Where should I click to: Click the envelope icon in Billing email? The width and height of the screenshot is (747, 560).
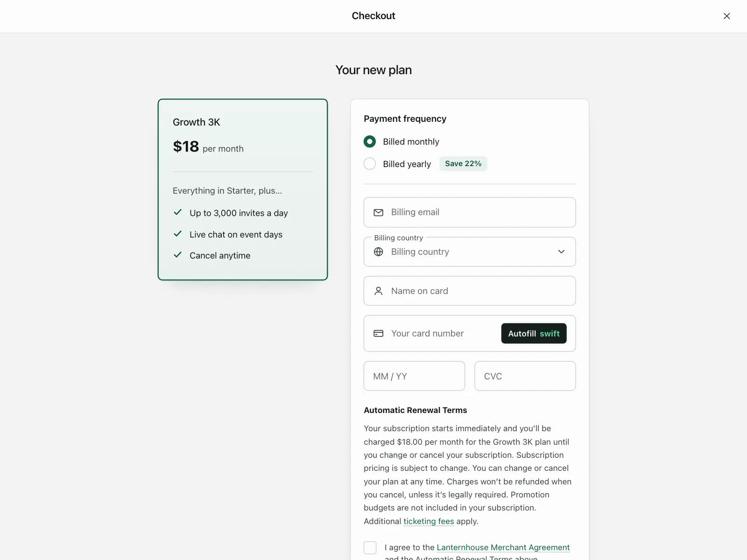379,212
